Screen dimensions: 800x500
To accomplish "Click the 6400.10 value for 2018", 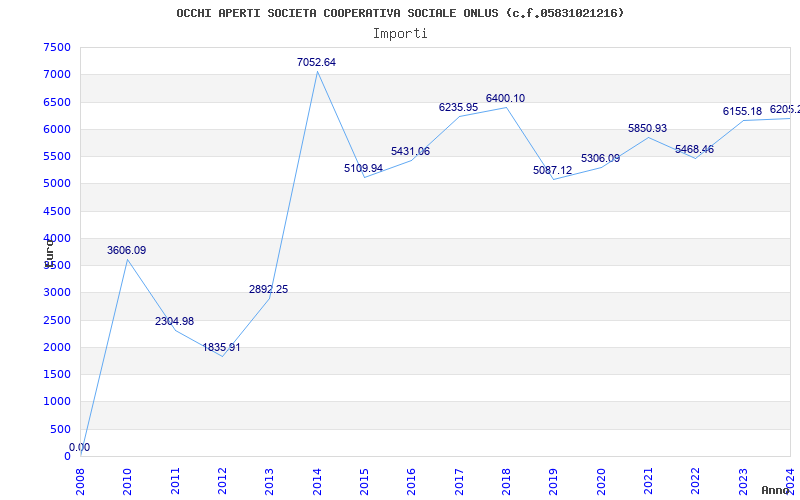I will point(505,98).
